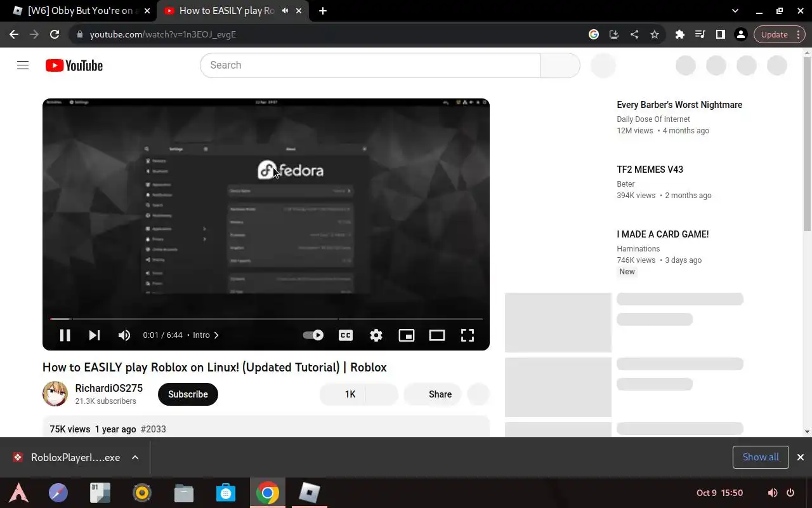Open the Oct 9 15:50 clock
This screenshot has width=812, height=508.
click(719, 493)
